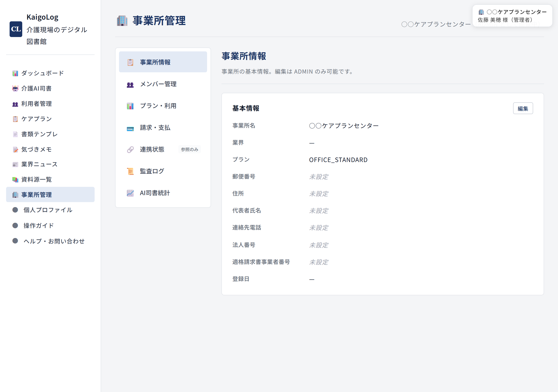Open the 請求・支払 tab

(x=163, y=128)
